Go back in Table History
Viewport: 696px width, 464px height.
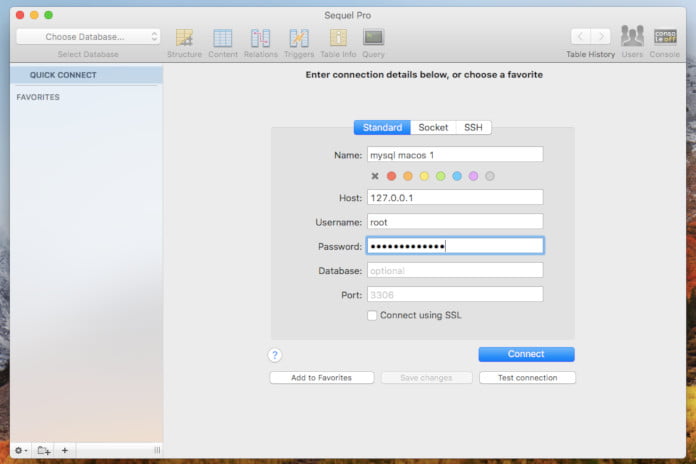coord(581,36)
